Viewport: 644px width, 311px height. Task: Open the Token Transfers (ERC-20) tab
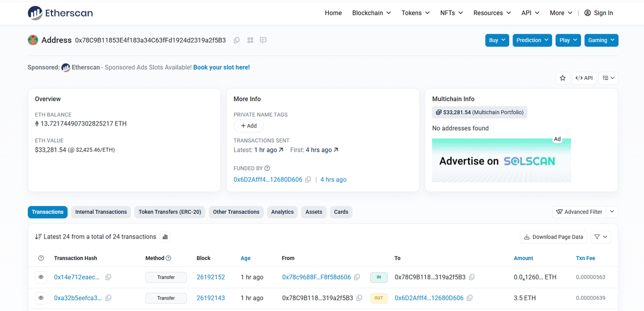pyautogui.click(x=170, y=212)
